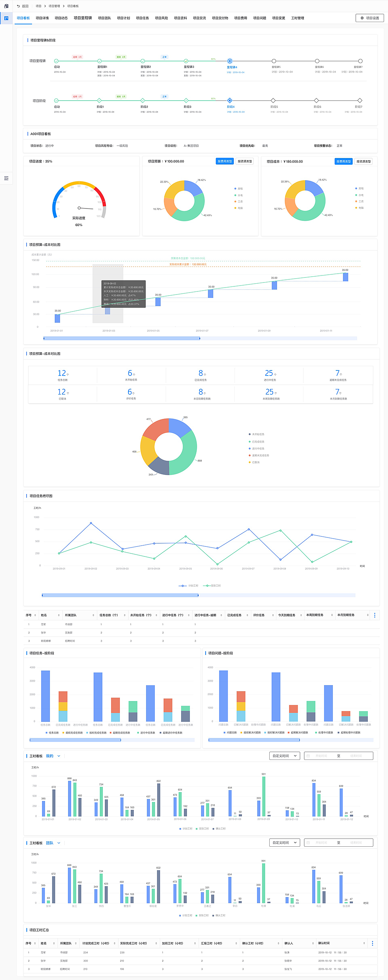Sort the 工时汇总 table by 序号
Screen dimensions: 388x980
pos(35,944)
